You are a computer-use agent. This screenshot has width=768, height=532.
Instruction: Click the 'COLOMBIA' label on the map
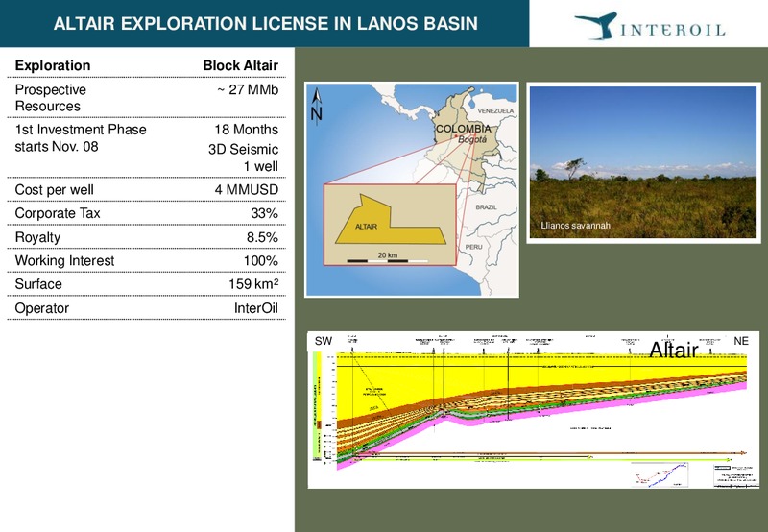pos(464,129)
